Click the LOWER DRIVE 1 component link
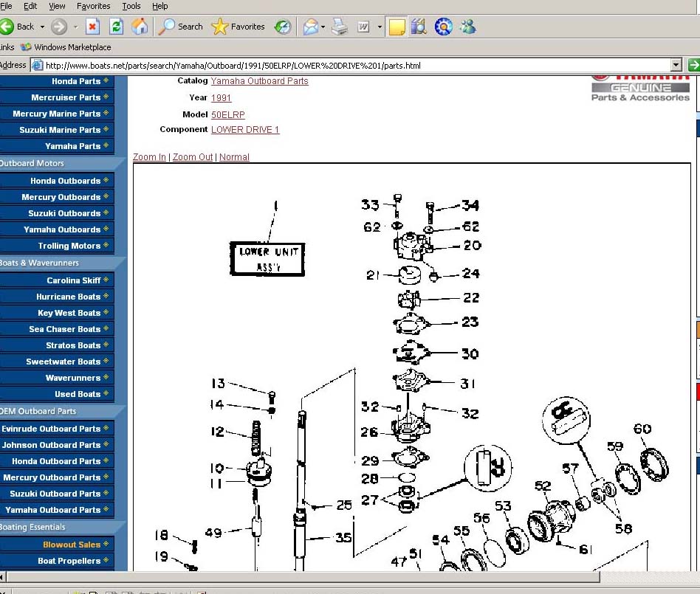Image resolution: width=700 pixels, height=594 pixels. pos(245,130)
